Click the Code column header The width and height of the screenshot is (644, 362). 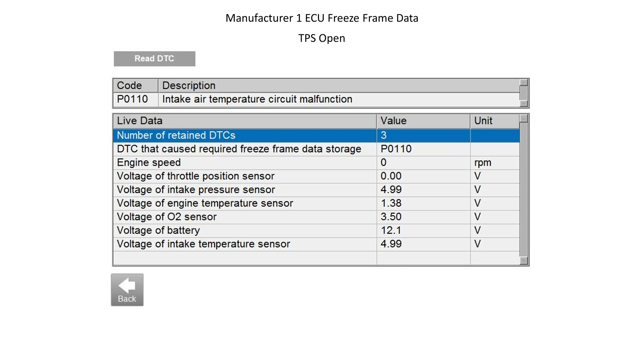click(136, 86)
